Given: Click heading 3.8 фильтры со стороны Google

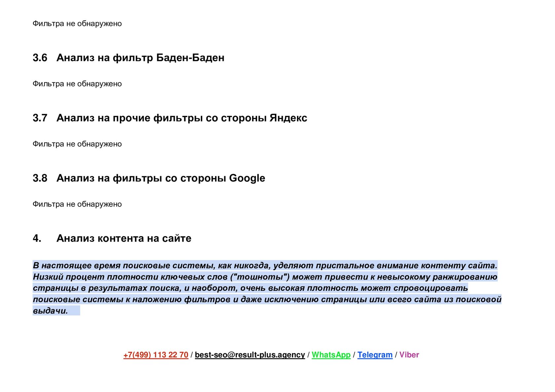Looking at the screenshot, I should (x=149, y=178).
